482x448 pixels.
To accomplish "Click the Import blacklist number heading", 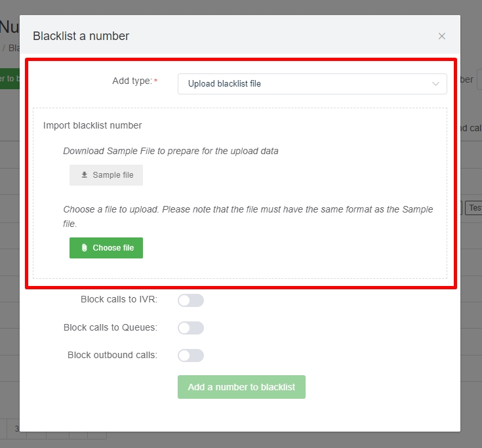I will pos(92,125).
